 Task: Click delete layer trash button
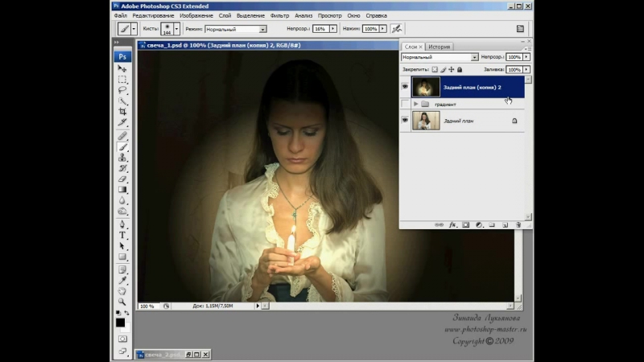pyautogui.click(x=518, y=225)
